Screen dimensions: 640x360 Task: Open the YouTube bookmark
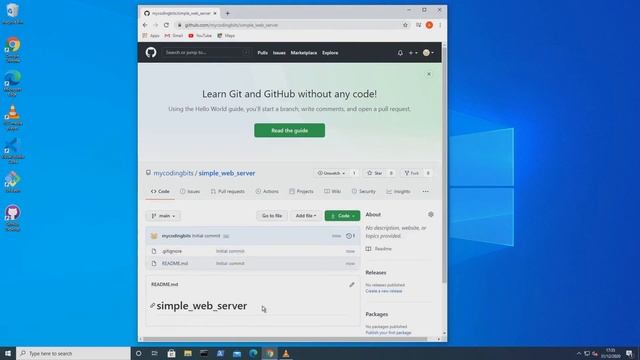click(200, 36)
